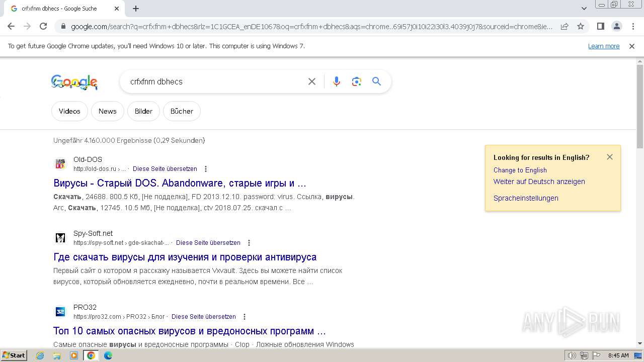644x362 pixels.
Task: Open a new tab with plus button
Action: click(136, 9)
